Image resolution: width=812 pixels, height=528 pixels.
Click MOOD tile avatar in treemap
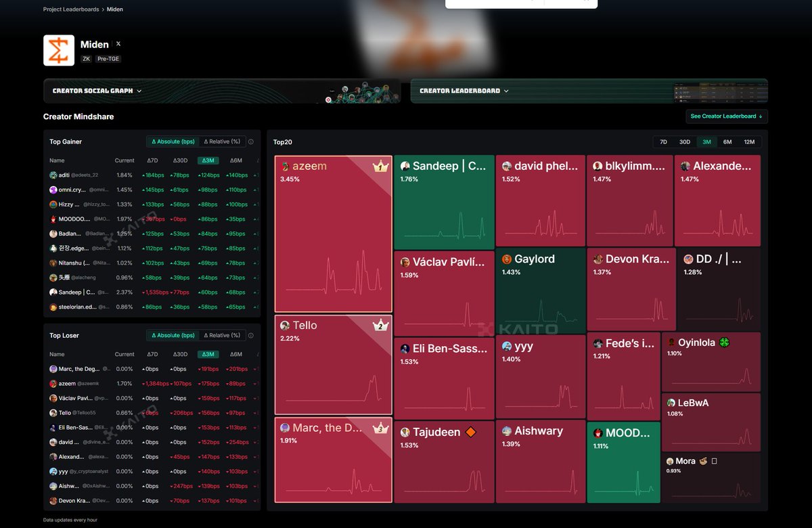tap(598, 433)
